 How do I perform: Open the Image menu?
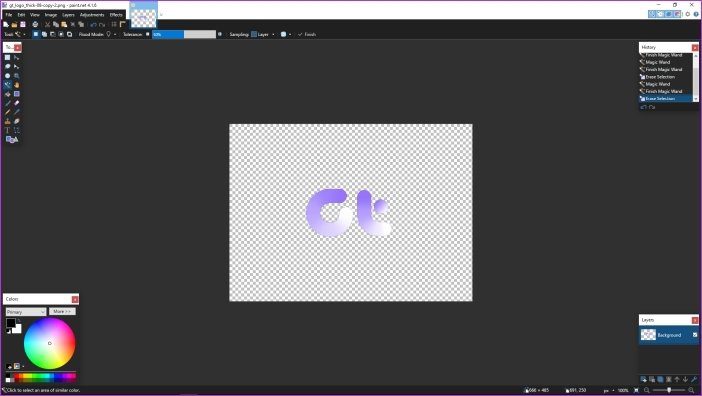[51, 15]
